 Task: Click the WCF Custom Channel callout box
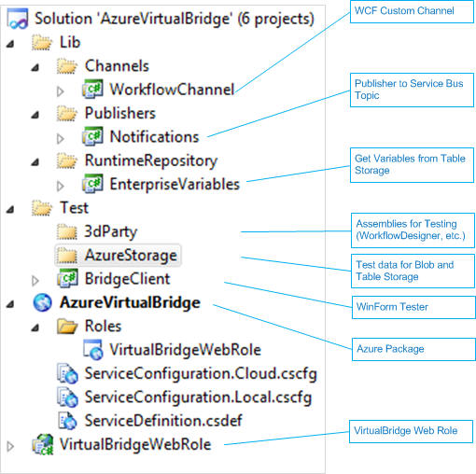(412, 11)
